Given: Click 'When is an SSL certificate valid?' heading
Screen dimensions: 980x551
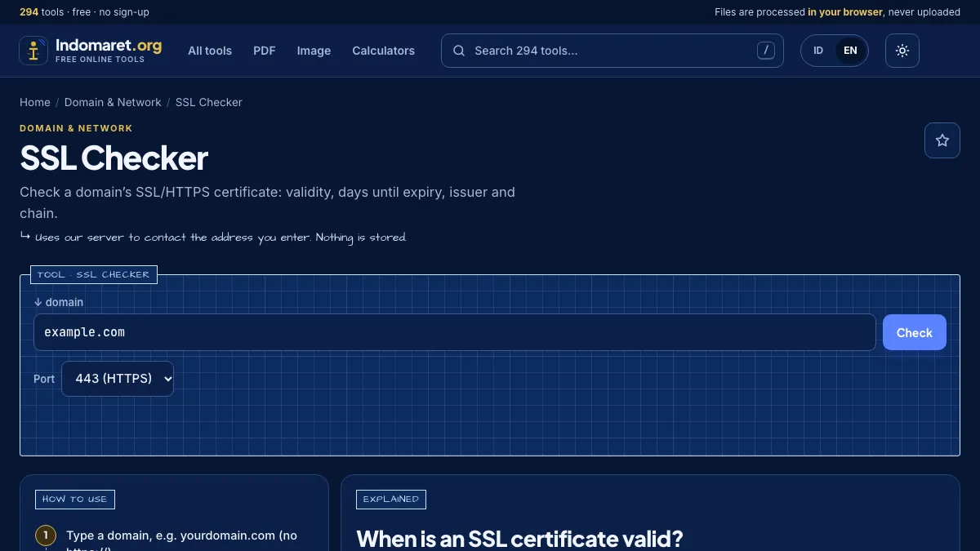Looking at the screenshot, I should pyautogui.click(x=519, y=539).
